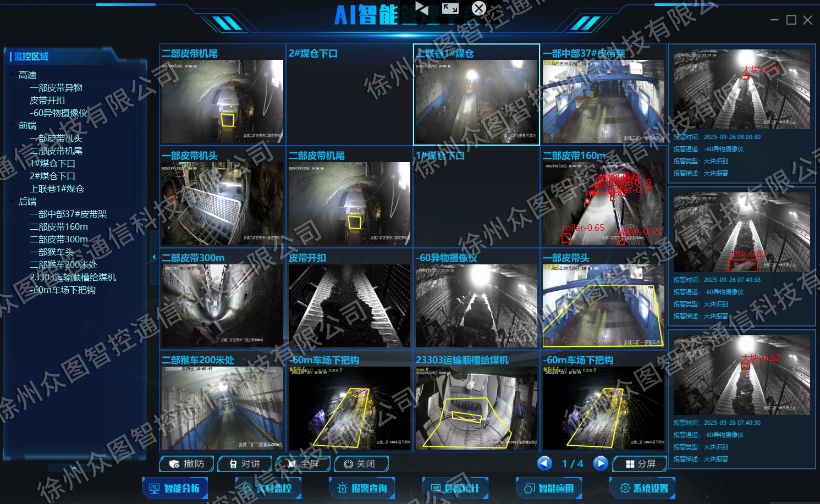820x504 pixels.
Task: Go to the previous camera page
Action: [x=544, y=463]
